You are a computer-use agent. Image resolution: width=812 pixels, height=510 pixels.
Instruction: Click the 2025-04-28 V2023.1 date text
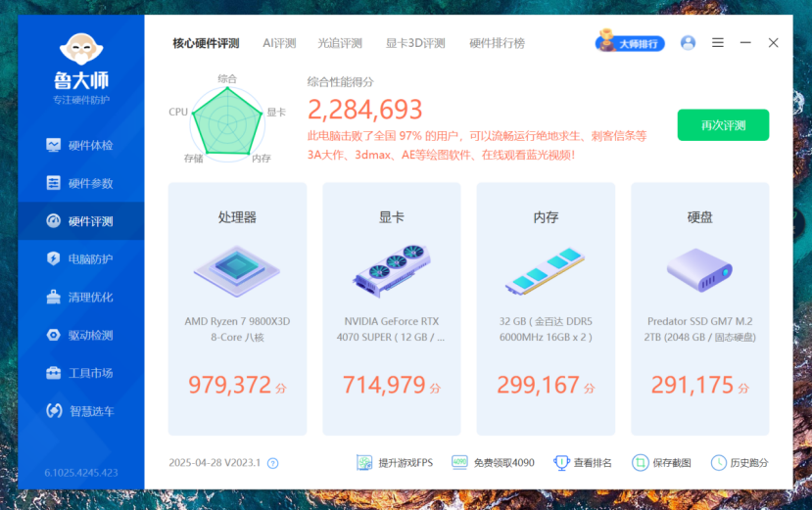click(215, 463)
